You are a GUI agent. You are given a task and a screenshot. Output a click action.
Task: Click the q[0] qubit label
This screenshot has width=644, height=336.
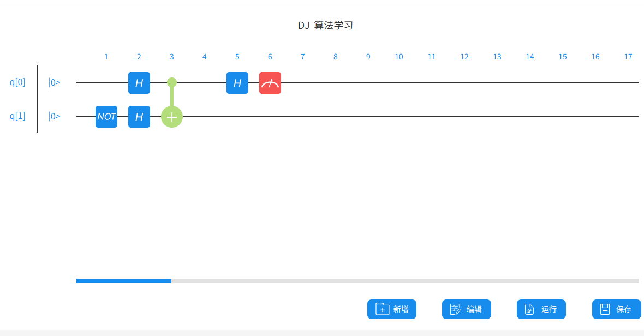(x=17, y=82)
